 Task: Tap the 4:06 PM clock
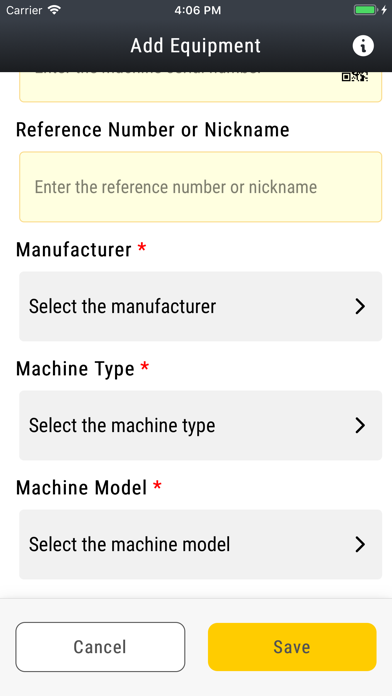(198, 11)
